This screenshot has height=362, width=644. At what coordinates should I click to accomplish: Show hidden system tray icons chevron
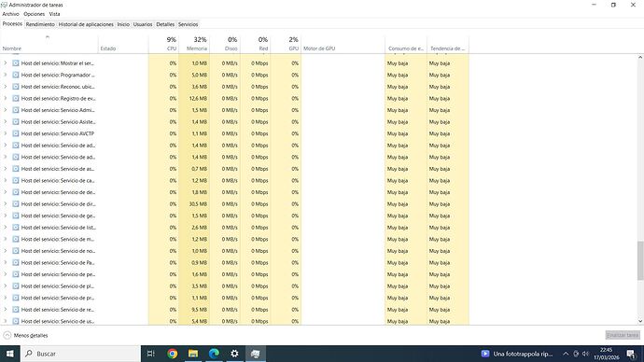tap(566, 354)
